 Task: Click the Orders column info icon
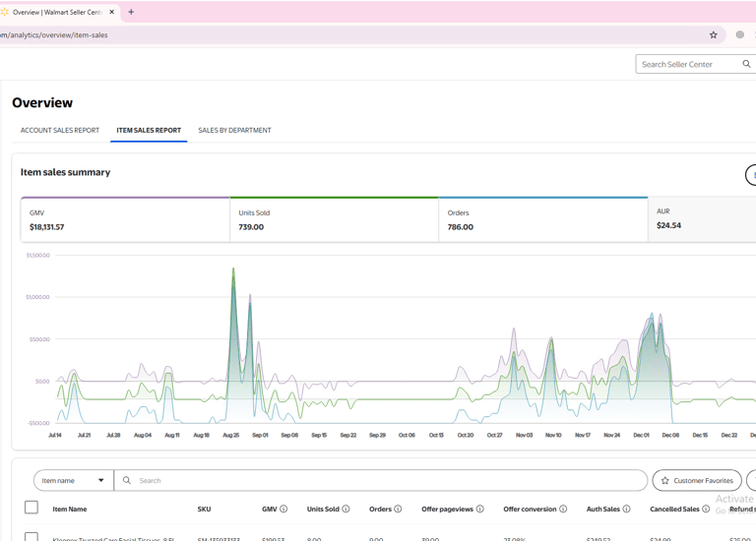tap(398, 510)
